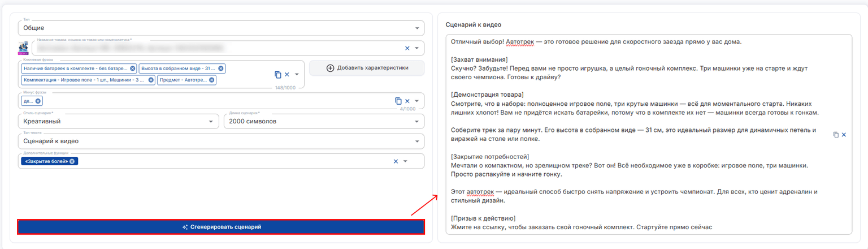
Task: Click the 'Наличие батареек в комплекте' chip text
Action: coord(76,68)
